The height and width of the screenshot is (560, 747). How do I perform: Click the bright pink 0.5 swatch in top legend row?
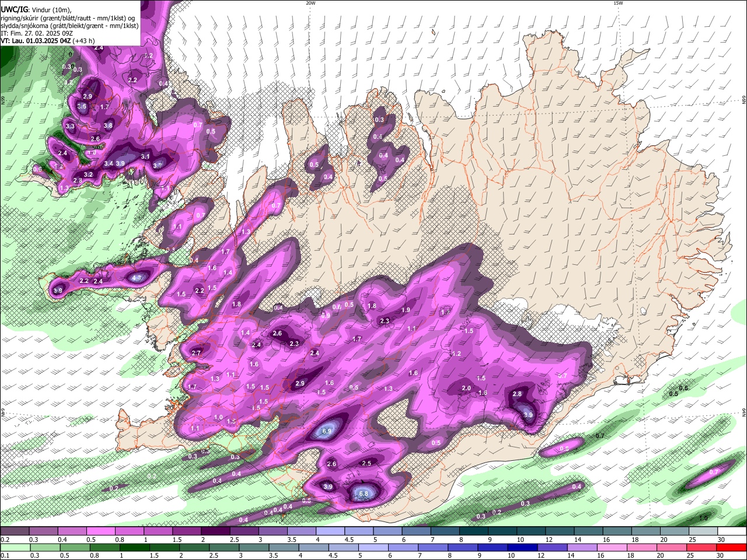point(100,531)
